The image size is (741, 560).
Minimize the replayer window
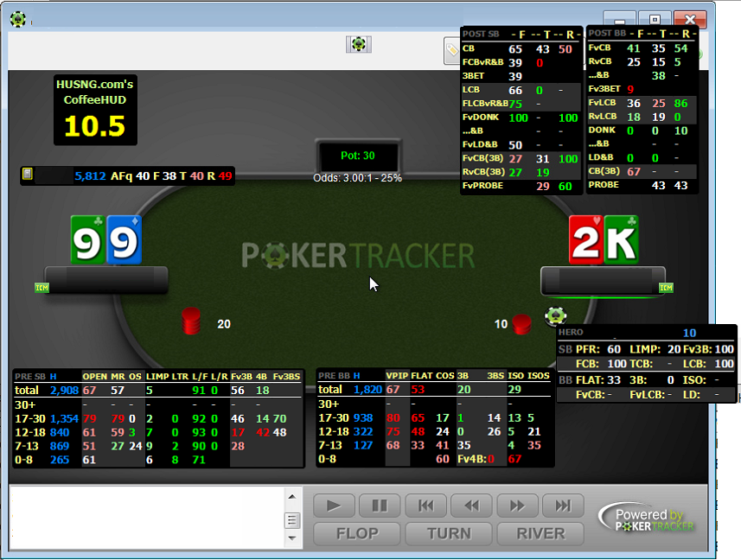pyautogui.click(x=620, y=20)
